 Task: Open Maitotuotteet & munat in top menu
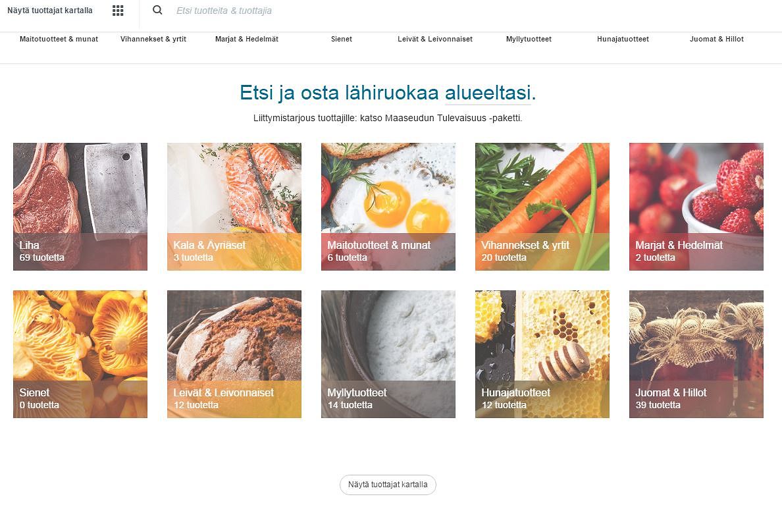pos(59,39)
